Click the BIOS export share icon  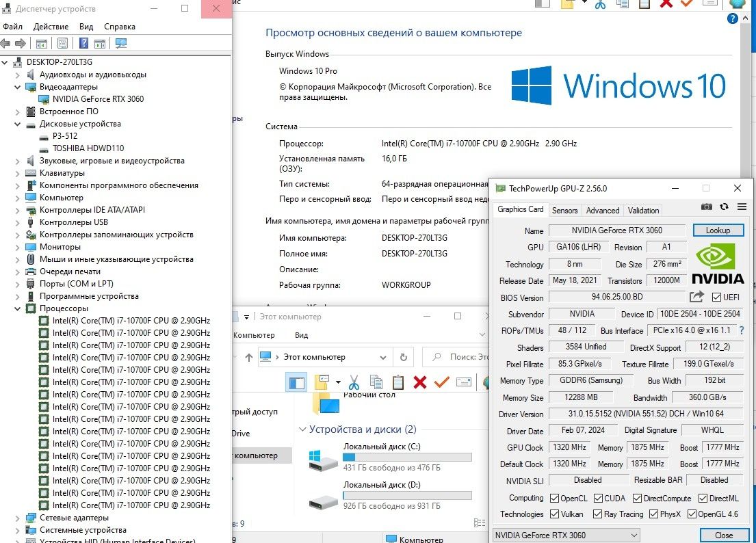click(696, 297)
